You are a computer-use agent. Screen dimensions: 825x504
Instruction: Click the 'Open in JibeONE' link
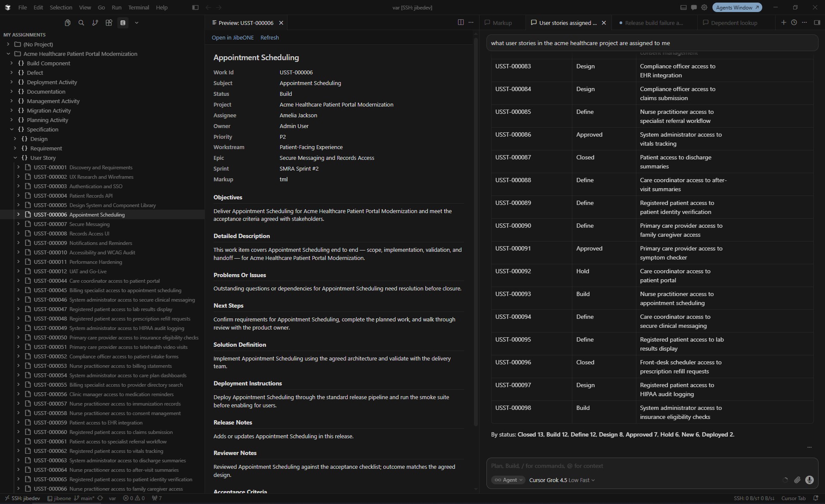pos(232,37)
